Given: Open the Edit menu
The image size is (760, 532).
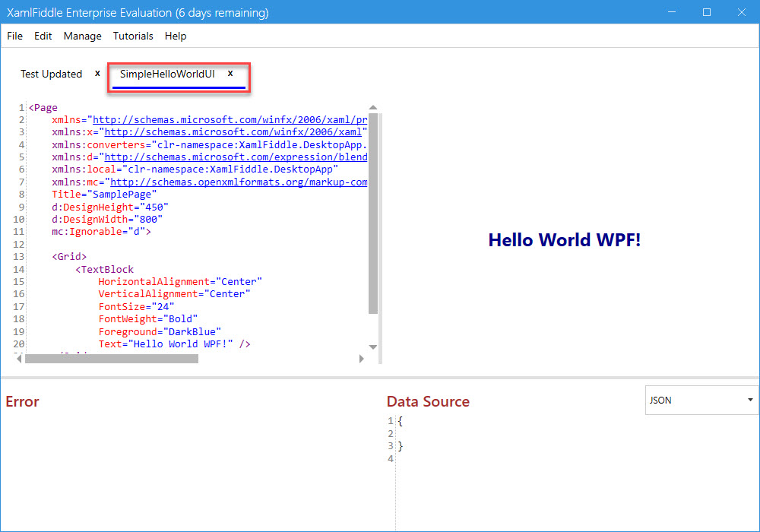Looking at the screenshot, I should (43, 36).
